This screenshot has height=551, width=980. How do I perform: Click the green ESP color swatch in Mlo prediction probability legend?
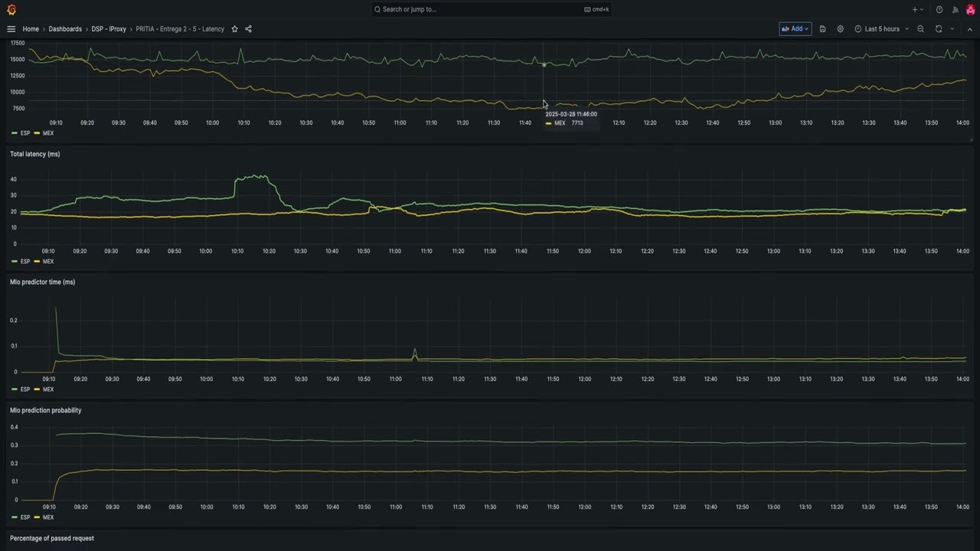point(15,518)
